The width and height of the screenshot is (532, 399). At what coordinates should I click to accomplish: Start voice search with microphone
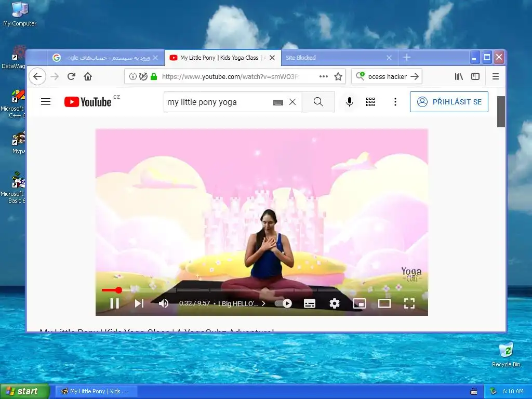pyautogui.click(x=350, y=102)
